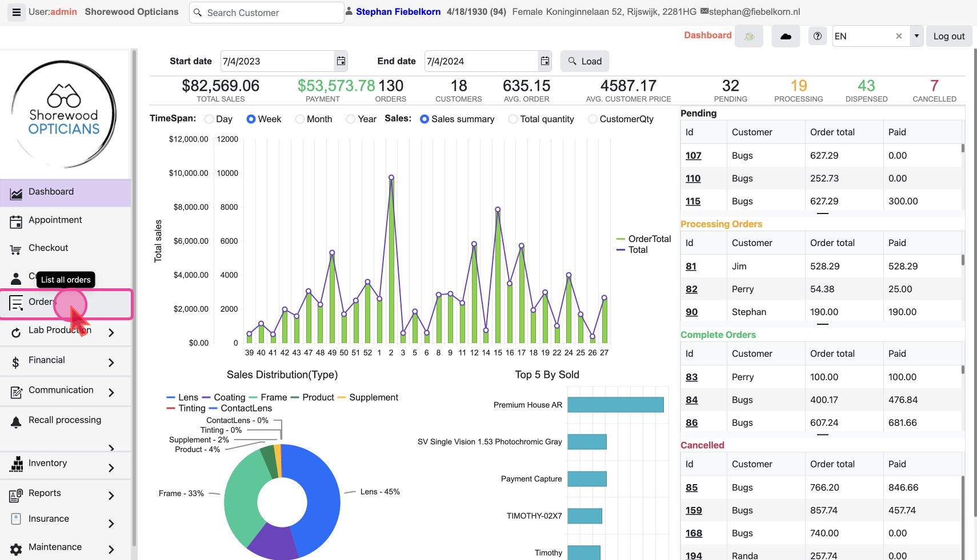Click the cloud icon button
The image size is (977, 560).
coord(786,37)
